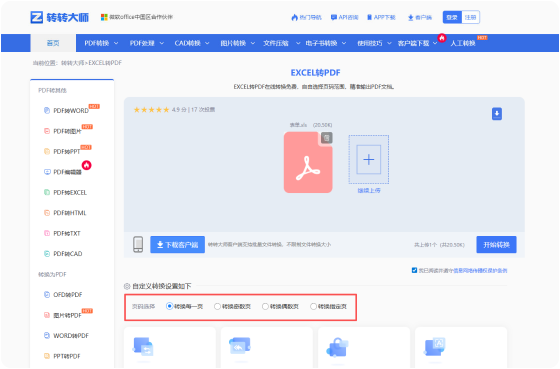Open the 信息网络传播权保护条例 link

480,271
